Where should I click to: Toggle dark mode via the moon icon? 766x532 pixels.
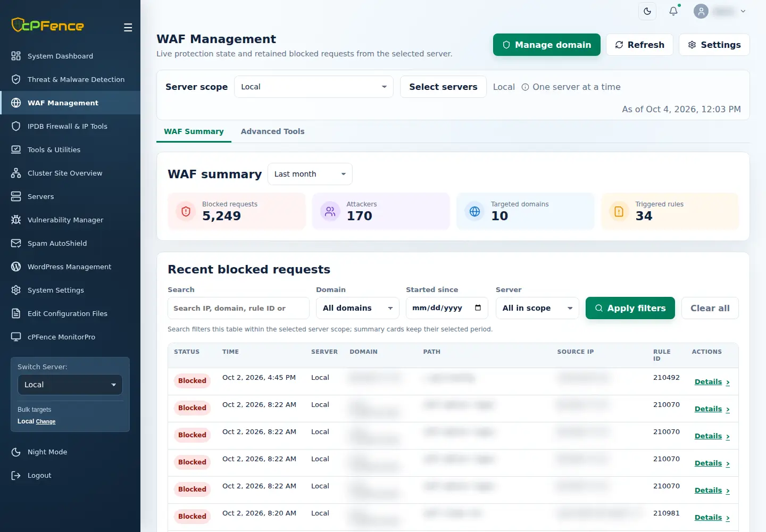tap(647, 11)
